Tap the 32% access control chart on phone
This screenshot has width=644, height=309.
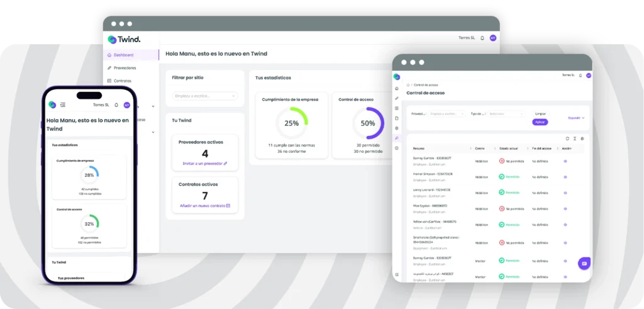[89, 224]
